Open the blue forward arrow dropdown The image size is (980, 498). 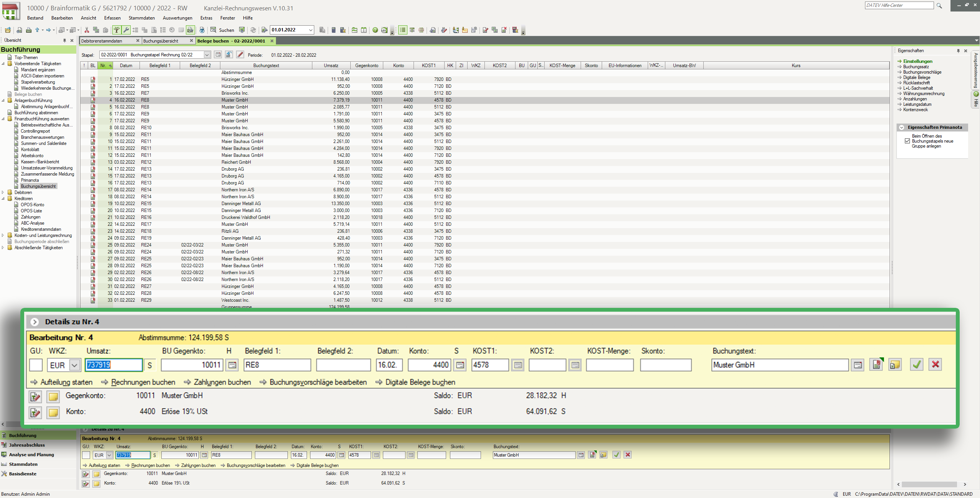point(54,30)
